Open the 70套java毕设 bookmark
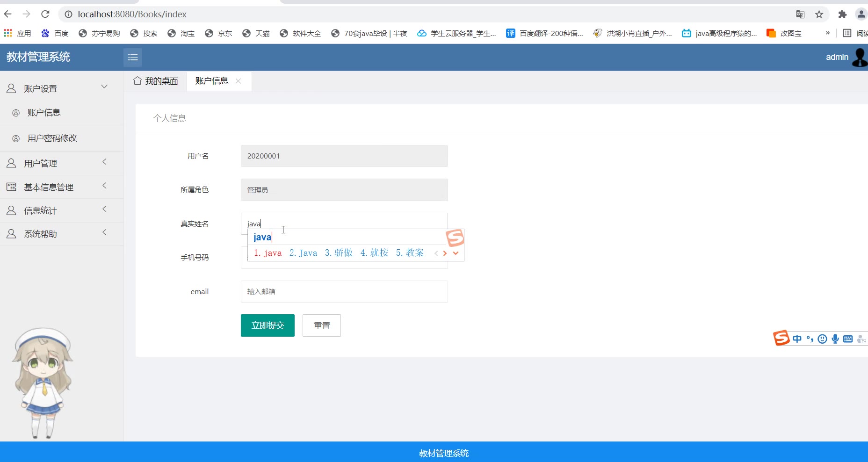This screenshot has width=868, height=462. tap(369, 33)
